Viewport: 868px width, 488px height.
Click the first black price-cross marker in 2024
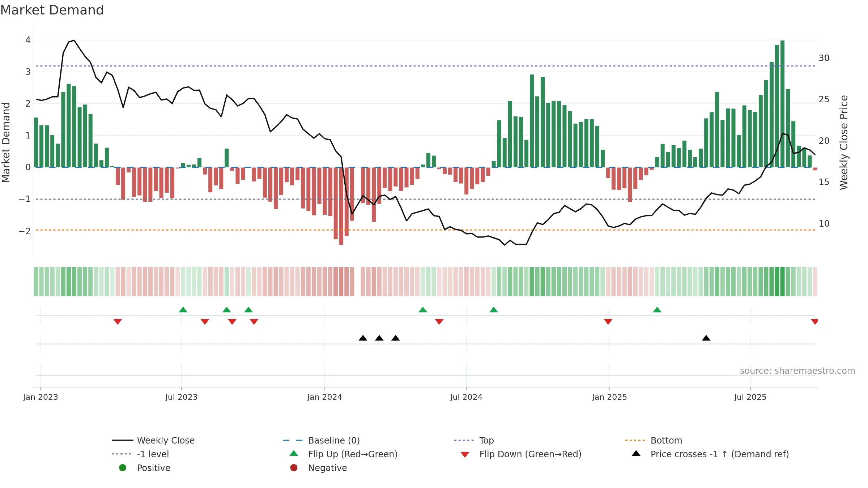point(363,338)
